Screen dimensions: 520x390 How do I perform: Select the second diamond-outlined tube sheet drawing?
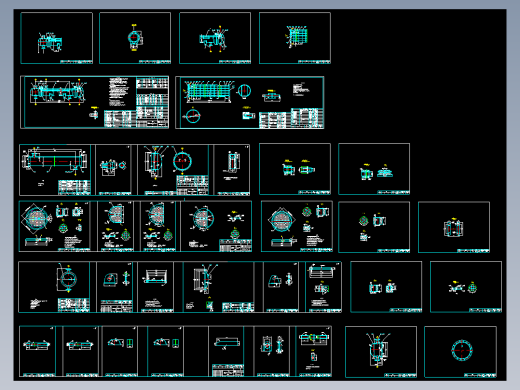coord(297,226)
